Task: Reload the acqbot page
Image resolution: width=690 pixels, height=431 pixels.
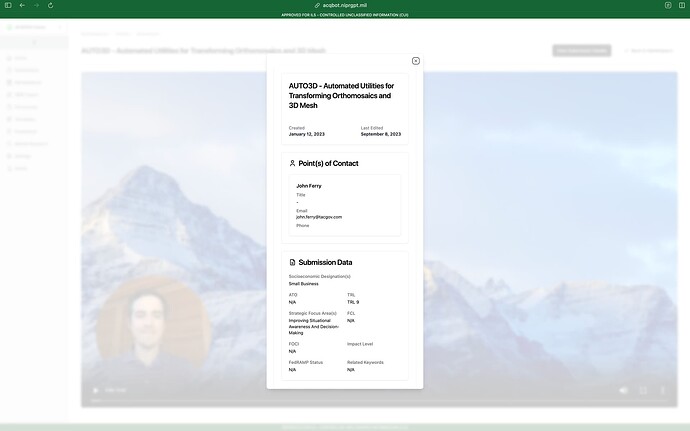Action: coord(51,5)
